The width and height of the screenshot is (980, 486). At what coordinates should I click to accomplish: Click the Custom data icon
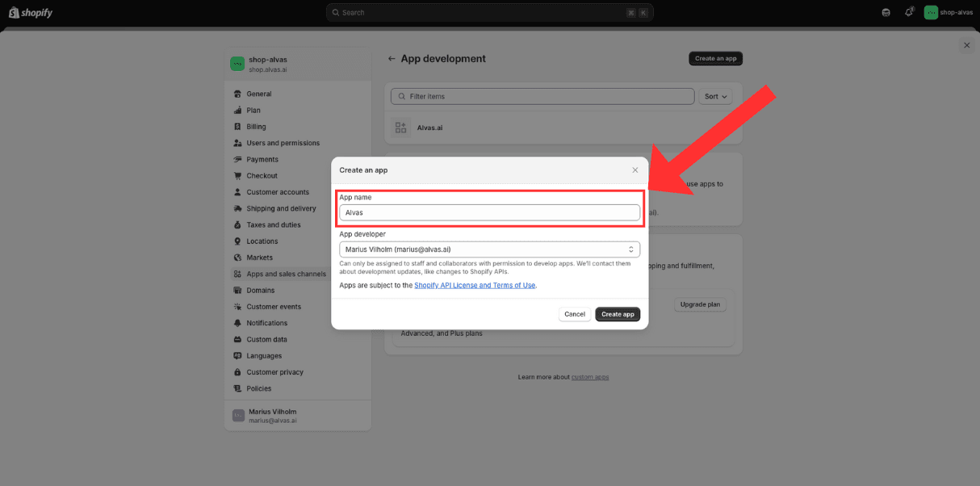click(237, 339)
